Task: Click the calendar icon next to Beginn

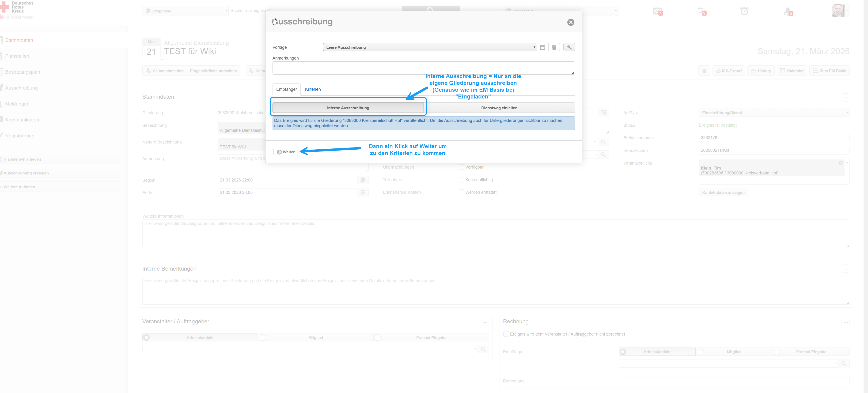Action: click(x=363, y=180)
